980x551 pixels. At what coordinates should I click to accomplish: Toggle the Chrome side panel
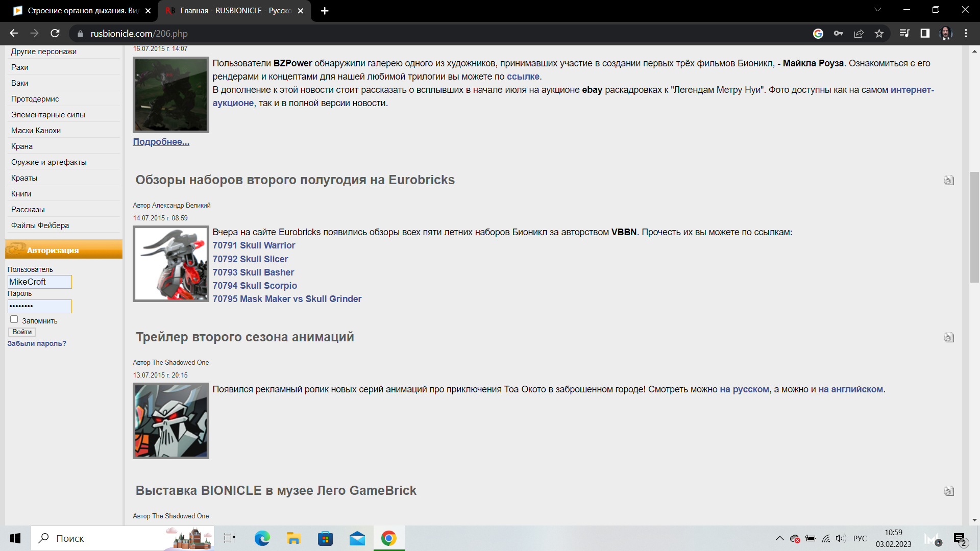coord(925,34)
